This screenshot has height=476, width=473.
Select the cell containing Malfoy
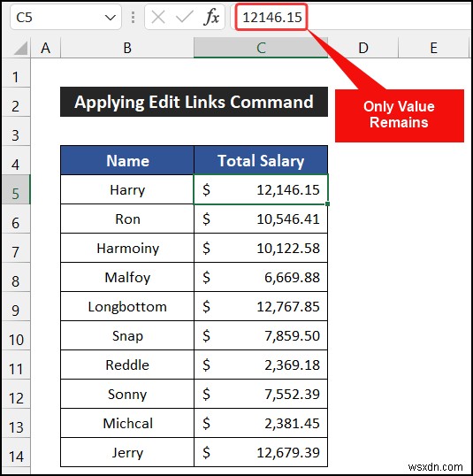[127, 277]
